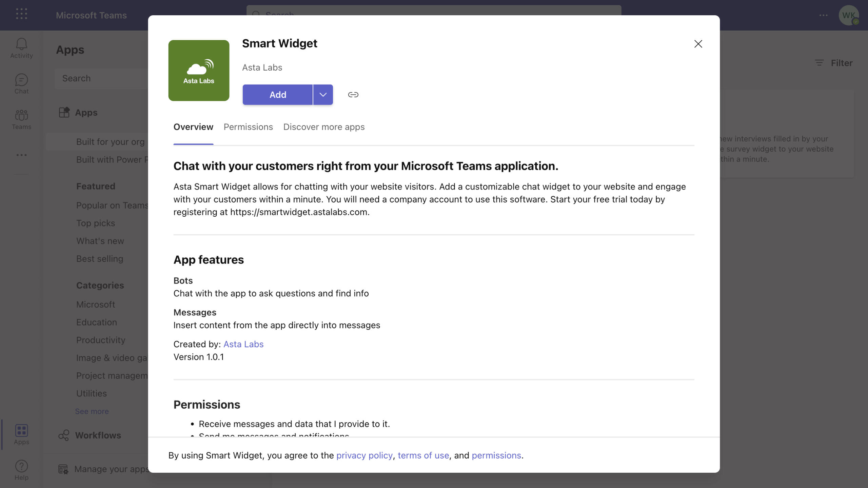868x488 pixels.
Task: Open the Asta Labs creator link
Action: [x=243, y=344]
